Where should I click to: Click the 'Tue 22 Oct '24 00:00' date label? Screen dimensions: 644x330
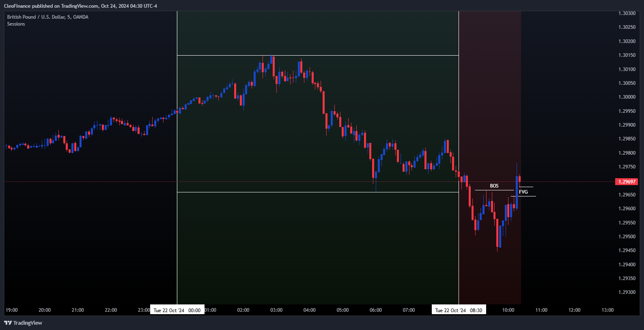tap(177, 310)
